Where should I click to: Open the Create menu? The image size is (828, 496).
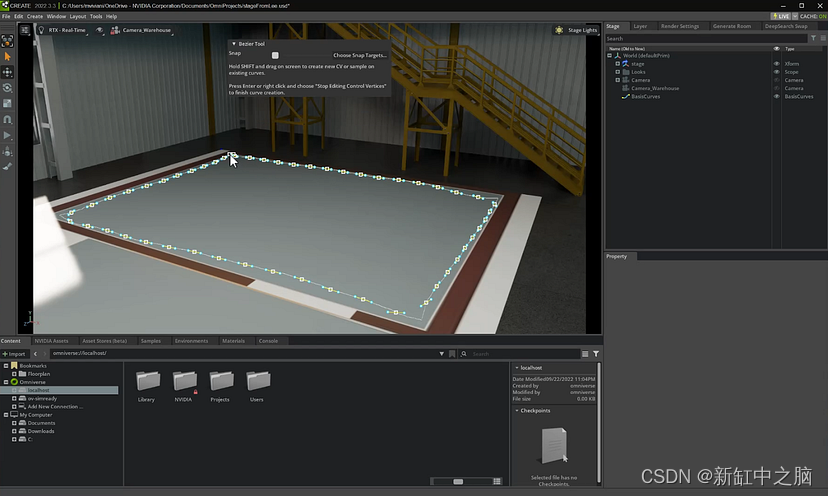tap(35, 16)
